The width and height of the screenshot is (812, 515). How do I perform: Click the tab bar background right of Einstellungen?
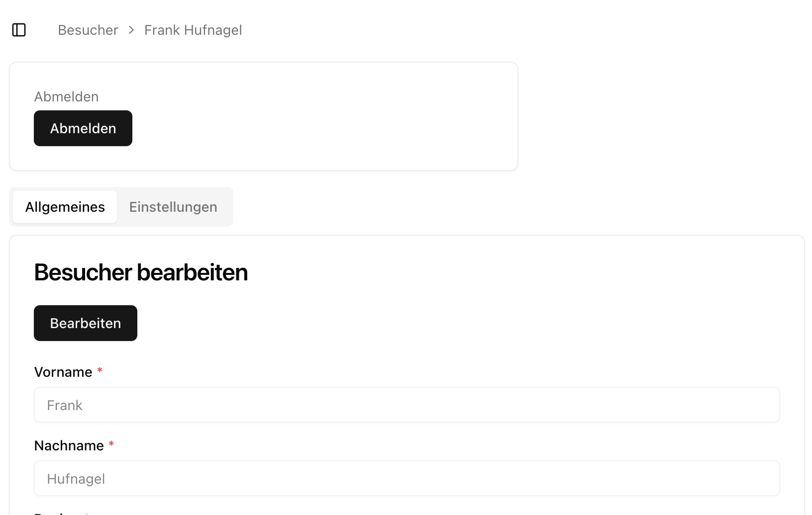[227, 207]
